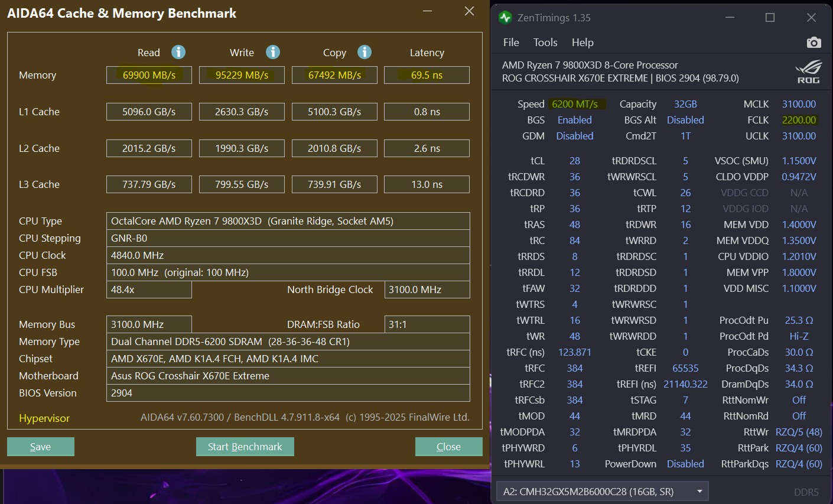Image resolution: width=833 pixels, height=504 pixels.
Task: Click the CPU Type field showing Ryzen 7 9800X3D
Action: click(x=288, y=221)
